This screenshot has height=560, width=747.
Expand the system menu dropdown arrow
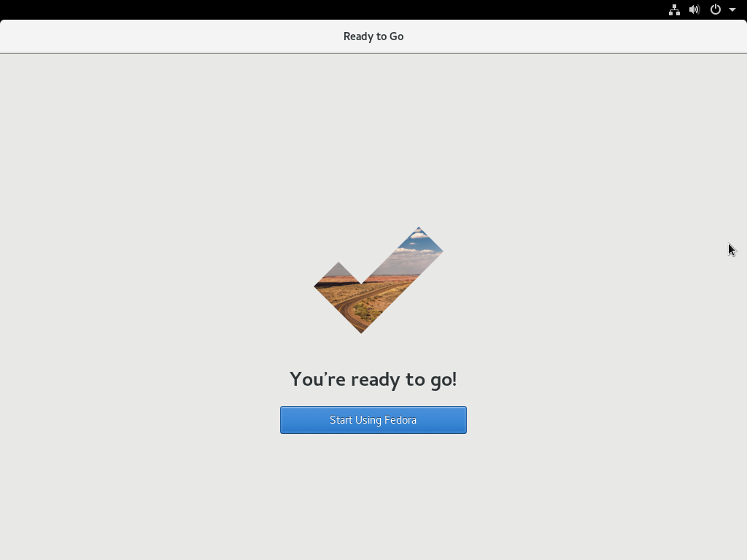point(732,9)
